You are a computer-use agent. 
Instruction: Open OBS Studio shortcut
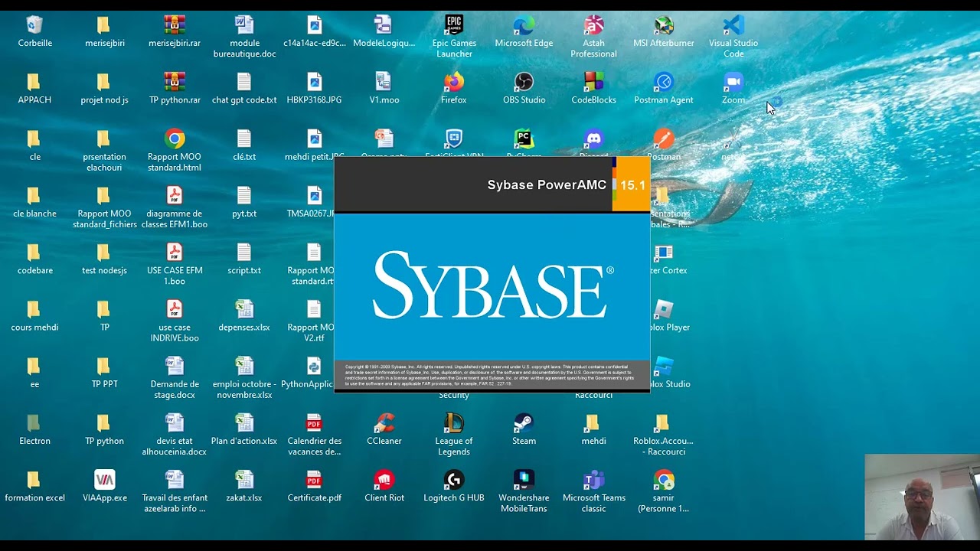pos(524,88)
